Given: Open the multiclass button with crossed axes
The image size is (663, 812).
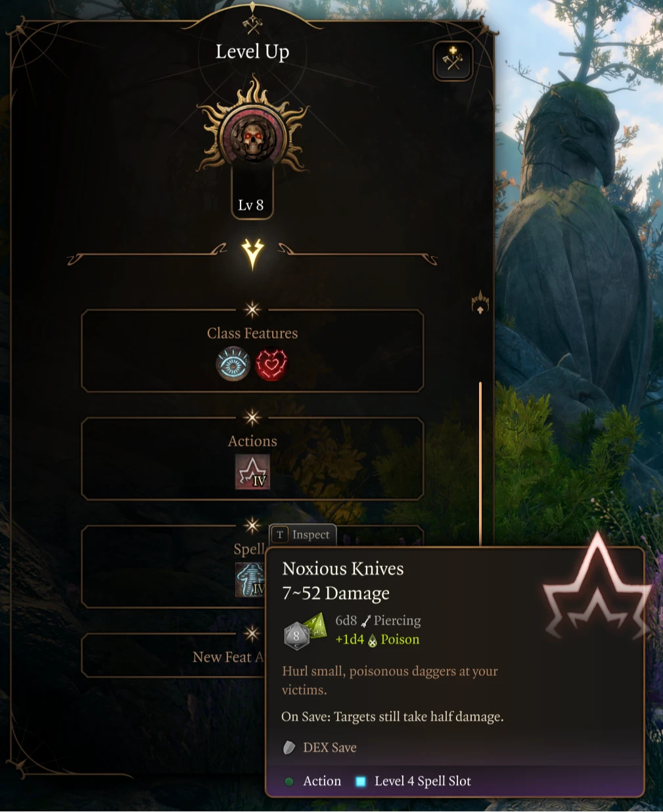Looking at the screenshot, I should coord(453,60).
